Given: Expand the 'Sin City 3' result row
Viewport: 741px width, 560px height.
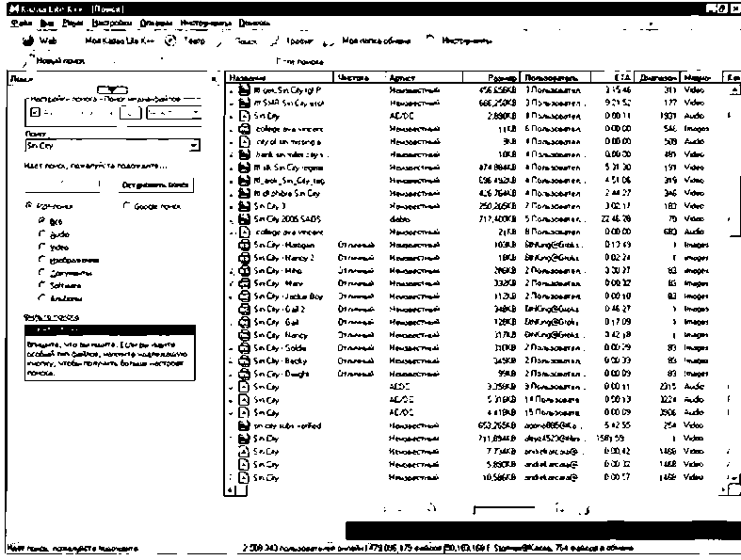Looking at the screenshot, I should [231, 206].
